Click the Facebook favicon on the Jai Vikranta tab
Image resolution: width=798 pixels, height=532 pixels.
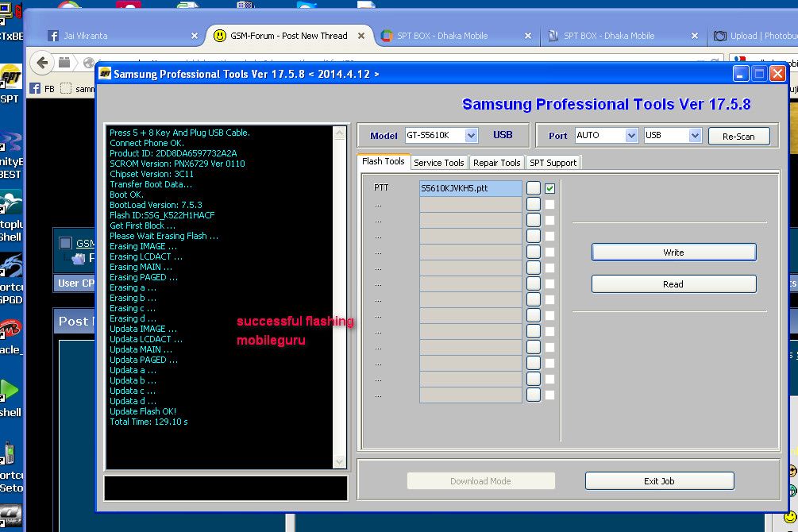click(x=53, y=36)
